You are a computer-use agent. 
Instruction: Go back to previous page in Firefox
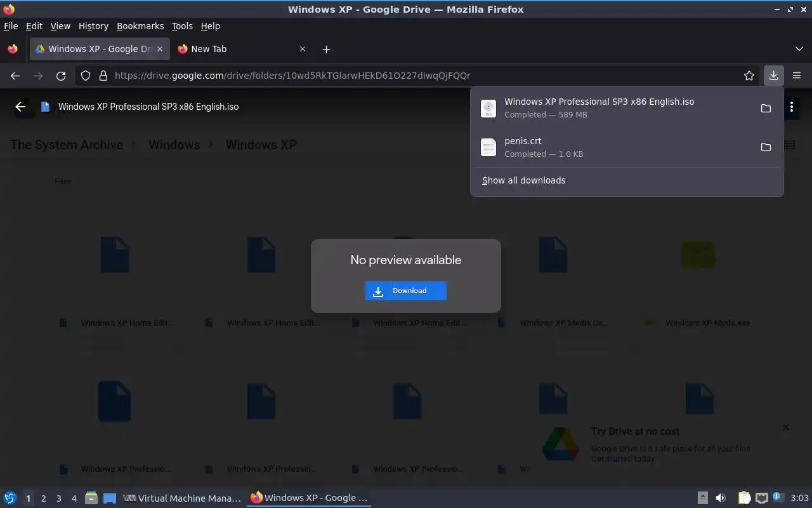coord(15,76)
